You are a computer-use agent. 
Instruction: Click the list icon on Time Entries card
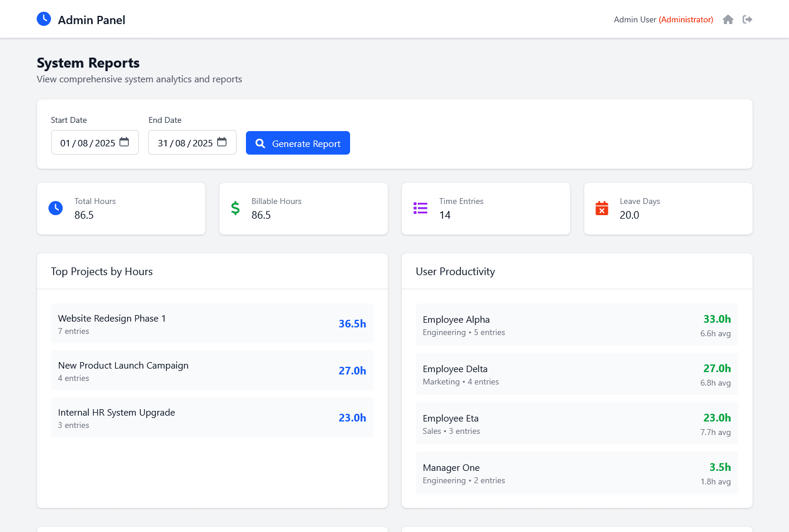(420, 208)
